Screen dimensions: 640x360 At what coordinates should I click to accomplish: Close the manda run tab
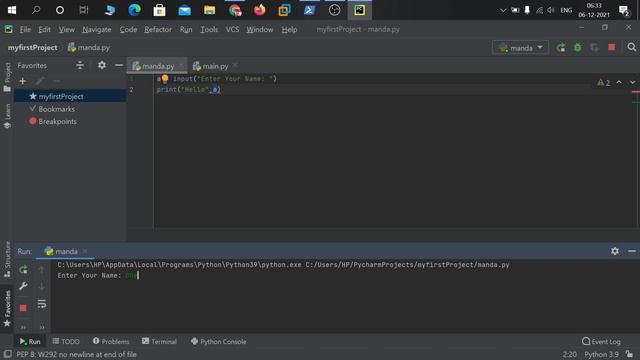[84, 251]
